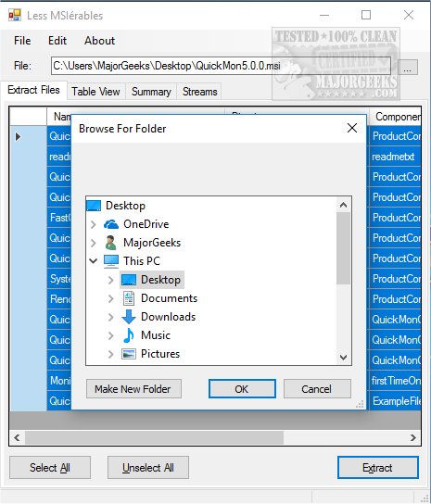The width and height of the screenshot is (431, 504).
Task: Click the Music note icon
Action: click(x=129, y=335)
